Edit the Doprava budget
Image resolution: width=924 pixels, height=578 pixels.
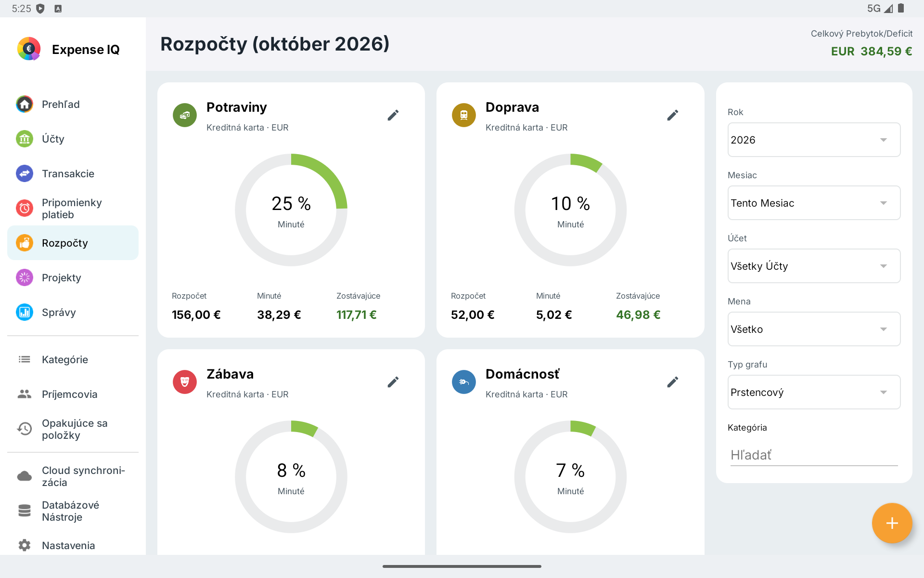click(673, 115)
